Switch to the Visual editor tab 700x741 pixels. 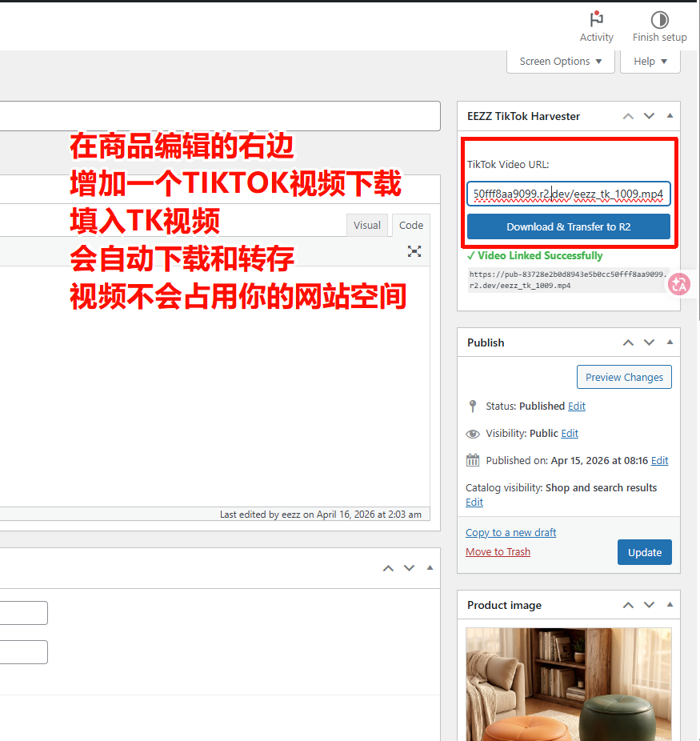(367, 226)
